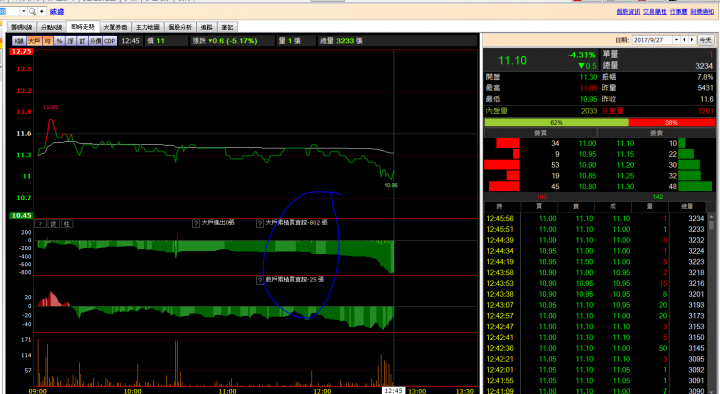This screenshot has width=720, height=394.
Task: Click the 總量 column header in tick table
Action: 687,207
